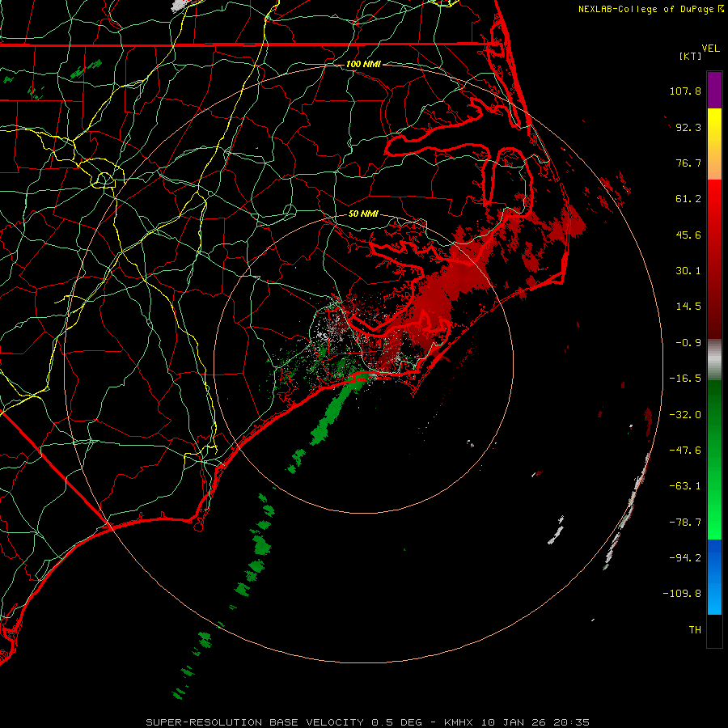Select the -63.1 scale value

pyautogui.click(x=685, y=486)
